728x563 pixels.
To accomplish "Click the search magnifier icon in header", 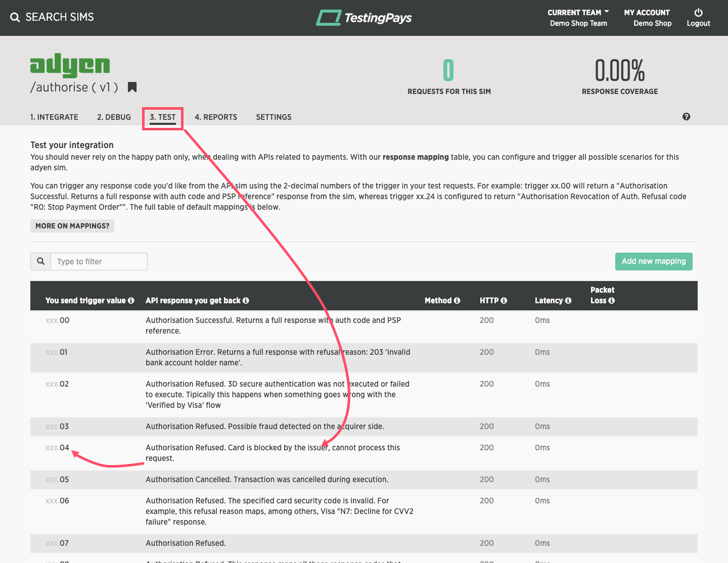I will coord(15,17).
